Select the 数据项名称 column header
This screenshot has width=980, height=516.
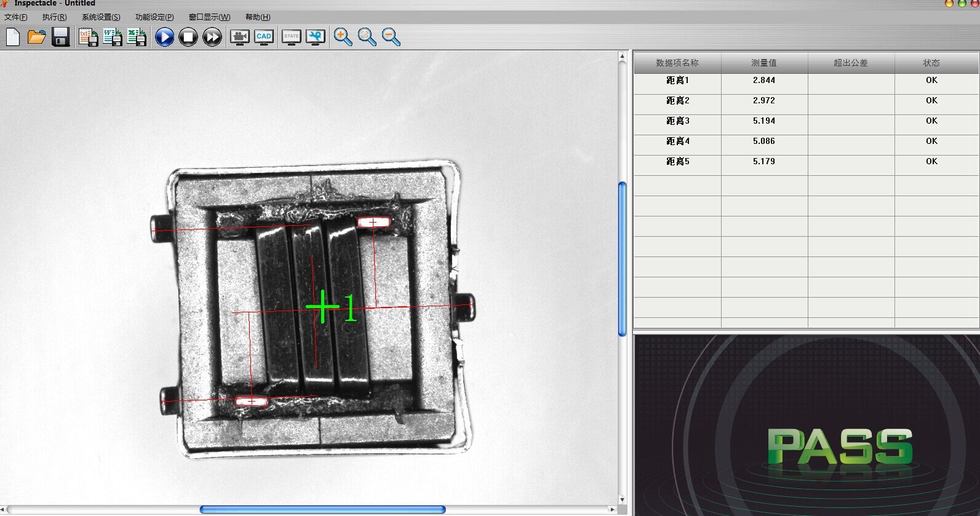point(677,63)
